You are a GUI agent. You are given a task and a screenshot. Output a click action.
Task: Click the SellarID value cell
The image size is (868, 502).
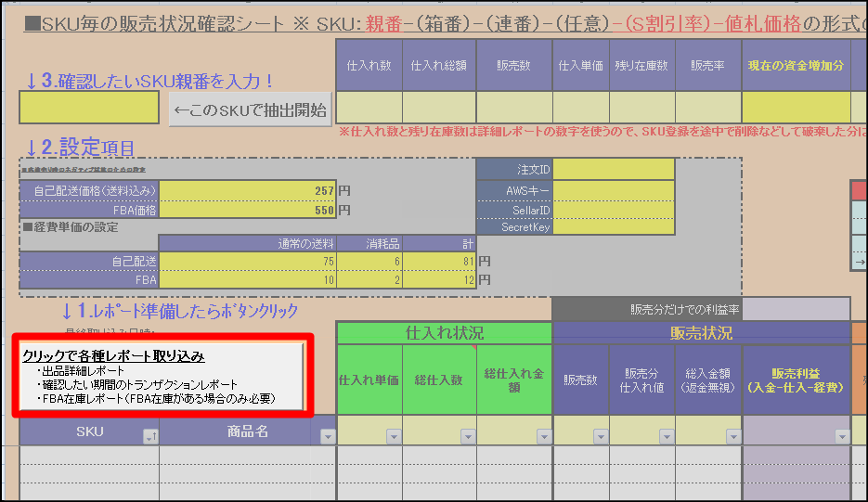point(614,210)
